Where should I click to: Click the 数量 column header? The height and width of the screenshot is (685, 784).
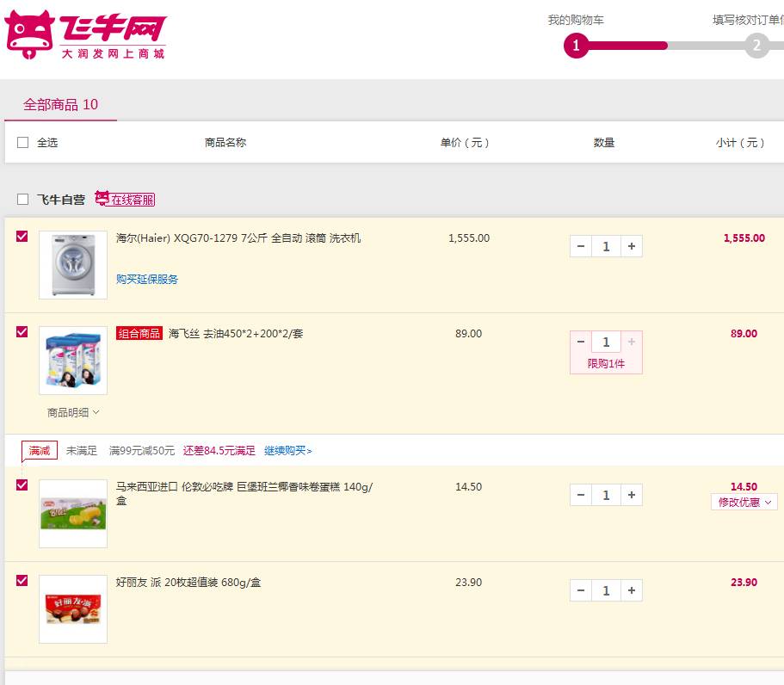pos(604,143)
